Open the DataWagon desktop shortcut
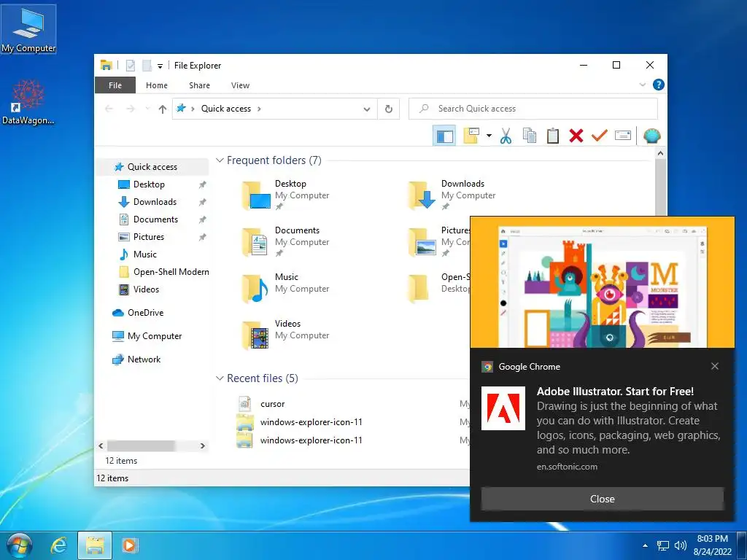 28,101
